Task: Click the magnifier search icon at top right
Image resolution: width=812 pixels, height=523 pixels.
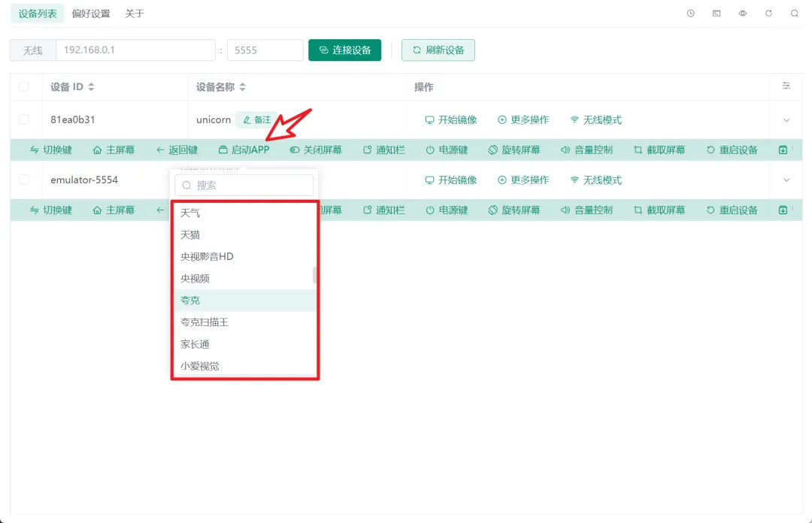Action: (795, 14)
